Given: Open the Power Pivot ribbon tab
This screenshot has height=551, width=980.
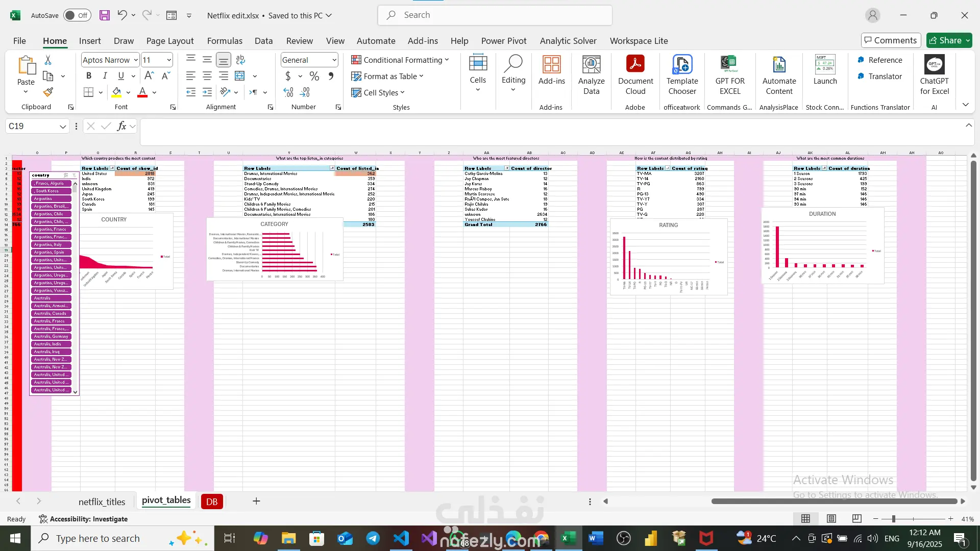Looking at the screenshot, I should coord(503,41).
